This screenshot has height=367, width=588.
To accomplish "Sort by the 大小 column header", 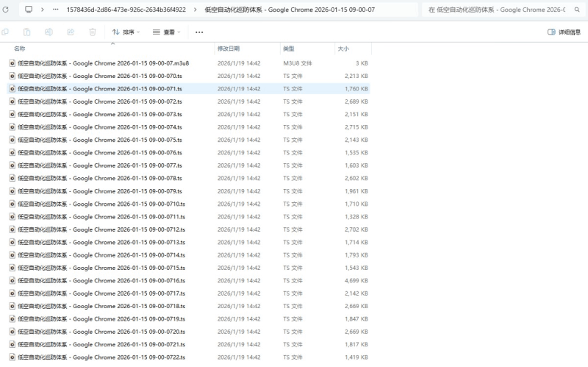I will click(x=343, y=49).
